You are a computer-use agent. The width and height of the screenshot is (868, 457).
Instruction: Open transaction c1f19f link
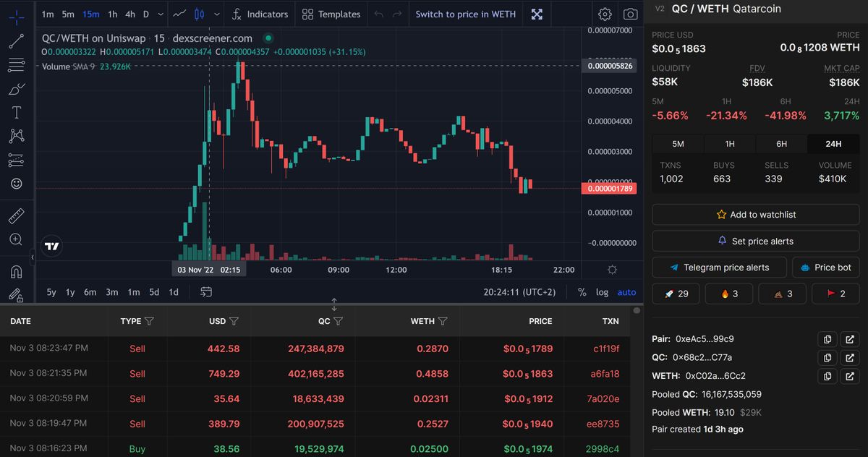click(605, 349)
